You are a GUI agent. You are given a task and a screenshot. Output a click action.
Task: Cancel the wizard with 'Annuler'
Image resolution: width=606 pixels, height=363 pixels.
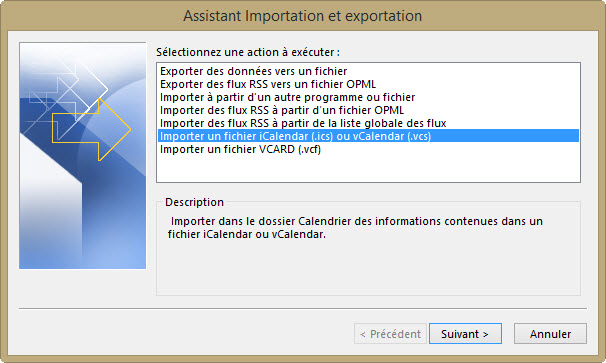pos(550,334)
